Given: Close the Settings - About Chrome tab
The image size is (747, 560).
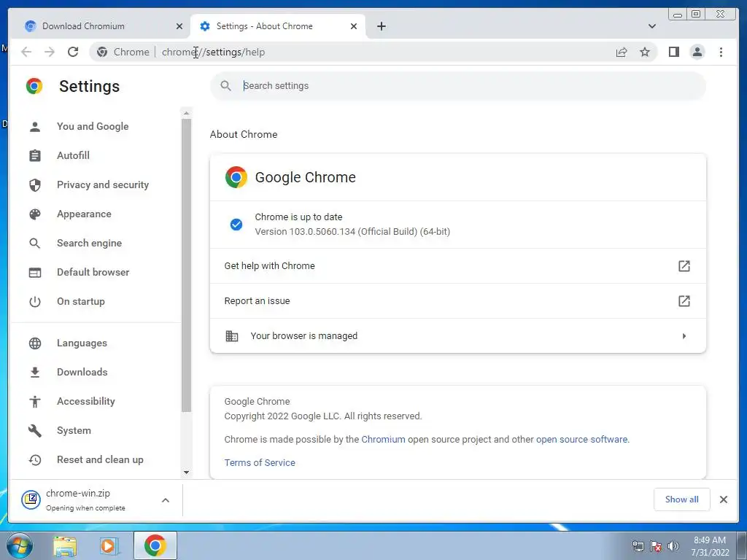Looking at the screenshot, I should click(354, 26).
